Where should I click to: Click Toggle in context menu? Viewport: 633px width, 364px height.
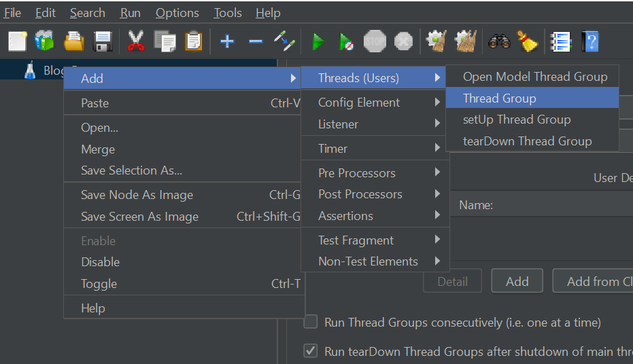pos(182,284)
